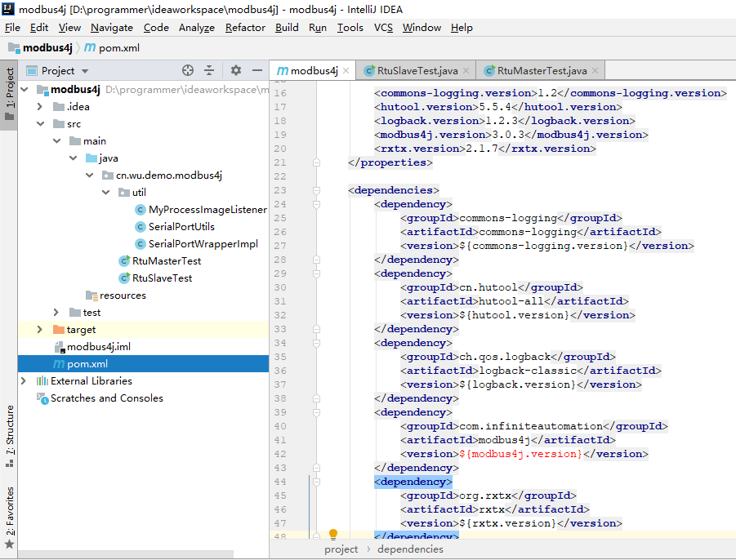Viewport: 736px width, 560px height.
Task: Toggle the 7: Structure tool window button
Action: tap(9, 437)
